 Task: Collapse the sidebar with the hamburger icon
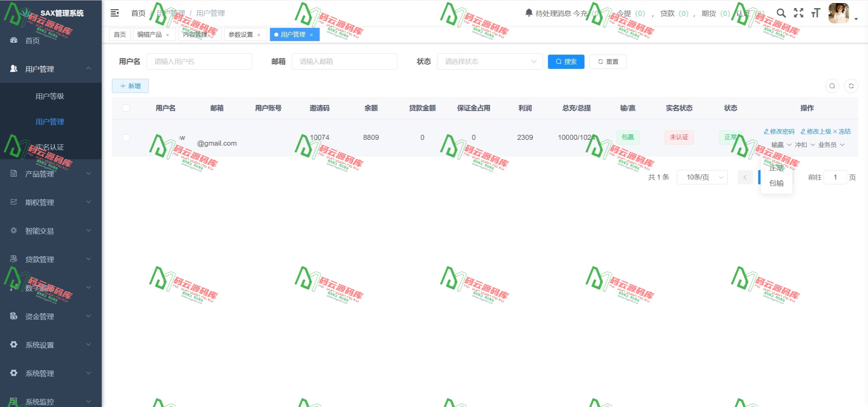coord(115,13)
